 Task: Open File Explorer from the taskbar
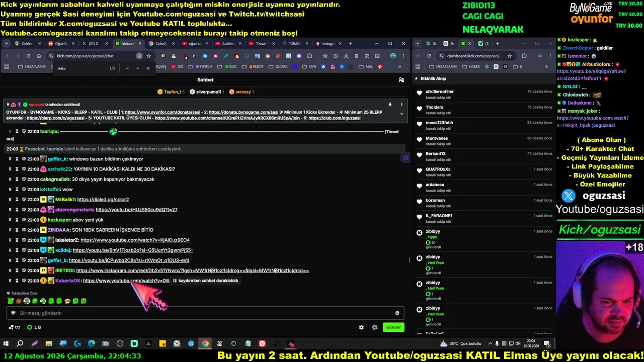[49, 344]
